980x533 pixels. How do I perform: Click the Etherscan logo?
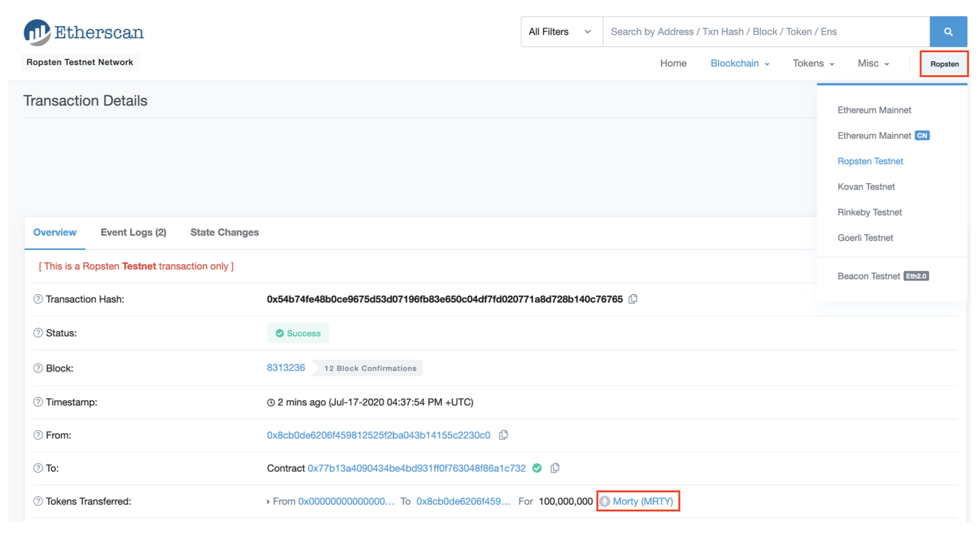coord(83,32)
